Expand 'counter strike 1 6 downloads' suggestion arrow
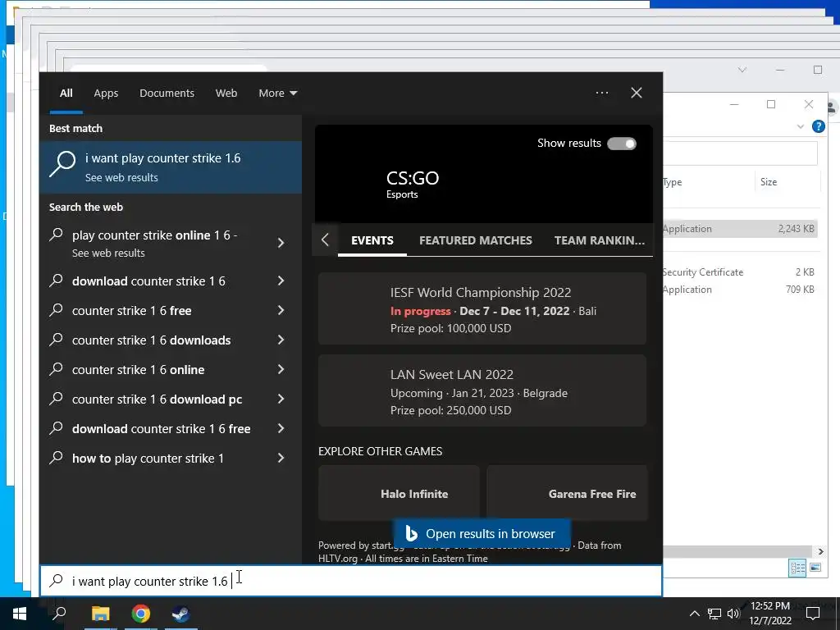 pyautogui.click(x=281, y=340)
